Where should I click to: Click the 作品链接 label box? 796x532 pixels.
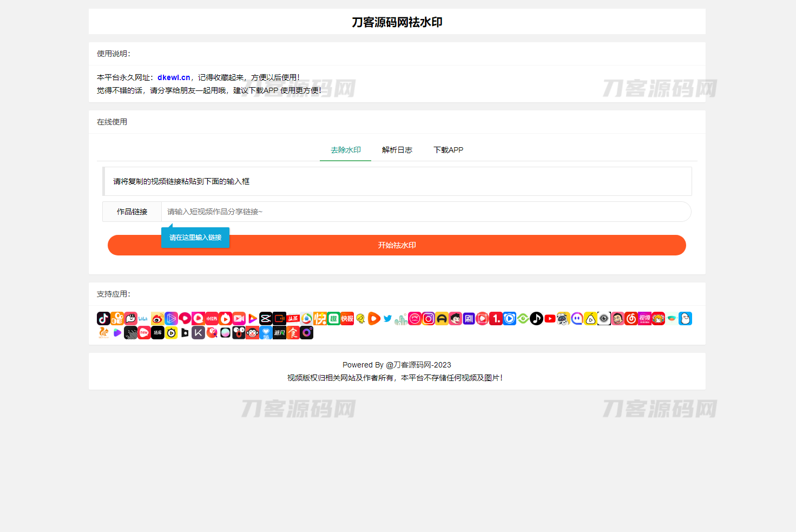pyautogui.click(x=131, y=212)
